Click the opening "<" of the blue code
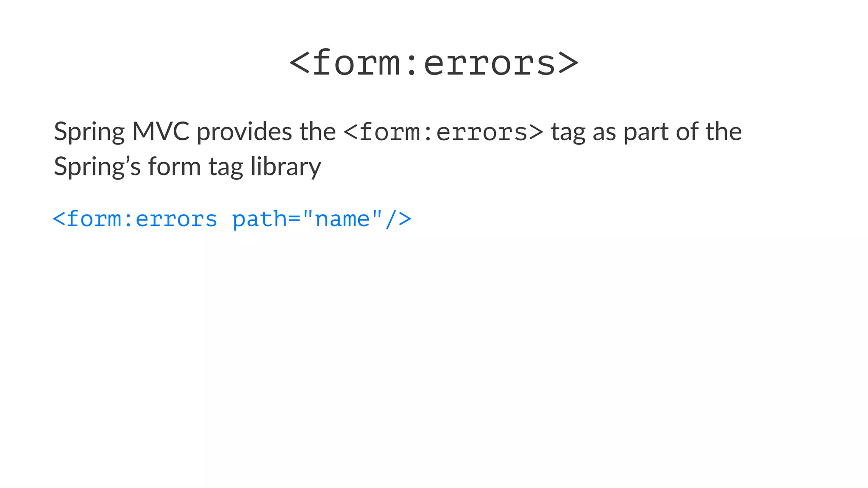 click(59, 219)
